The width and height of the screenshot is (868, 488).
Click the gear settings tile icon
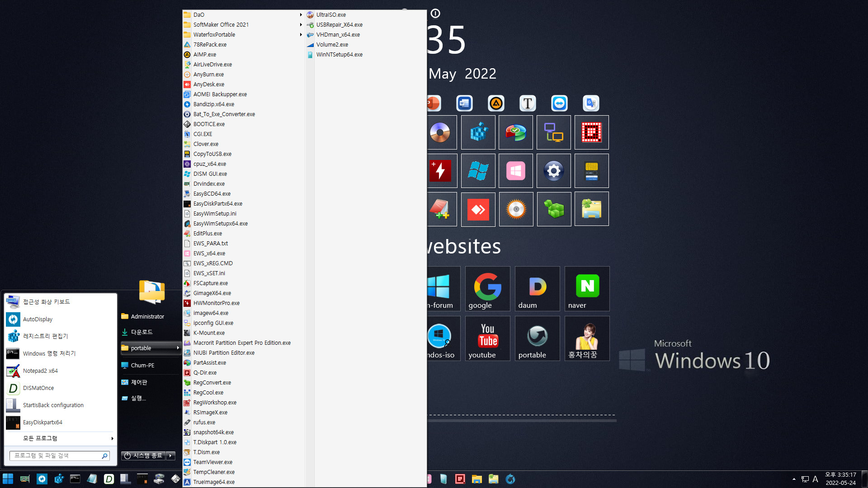click(554, 171)
